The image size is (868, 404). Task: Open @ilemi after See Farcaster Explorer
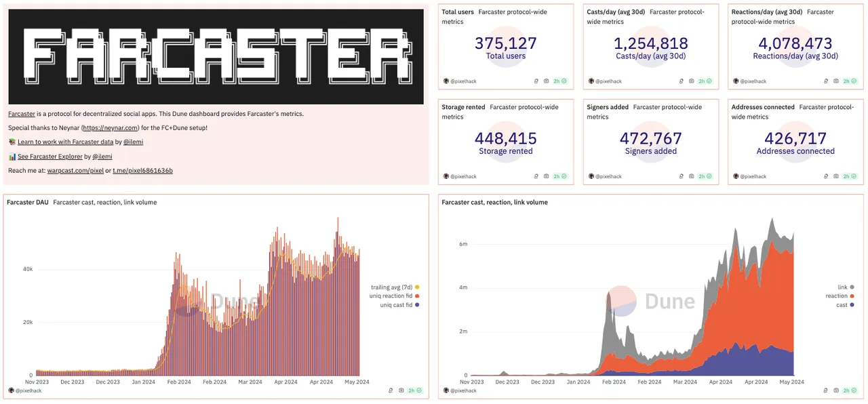click(102, 157)
